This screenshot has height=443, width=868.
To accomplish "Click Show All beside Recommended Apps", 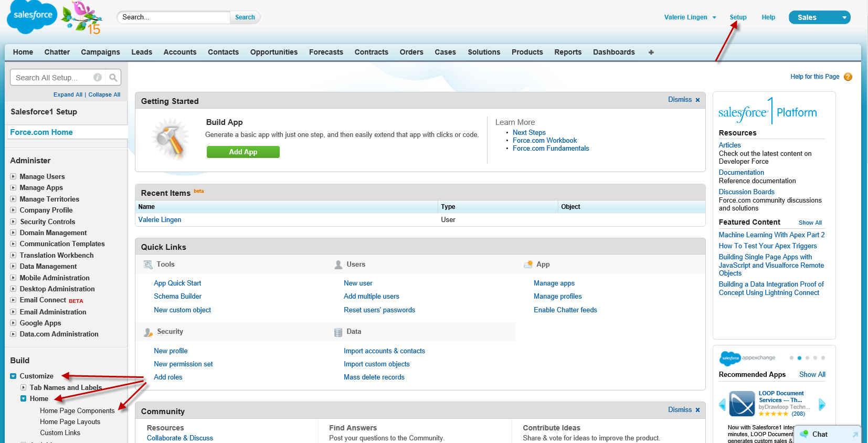I will point(812,374).
